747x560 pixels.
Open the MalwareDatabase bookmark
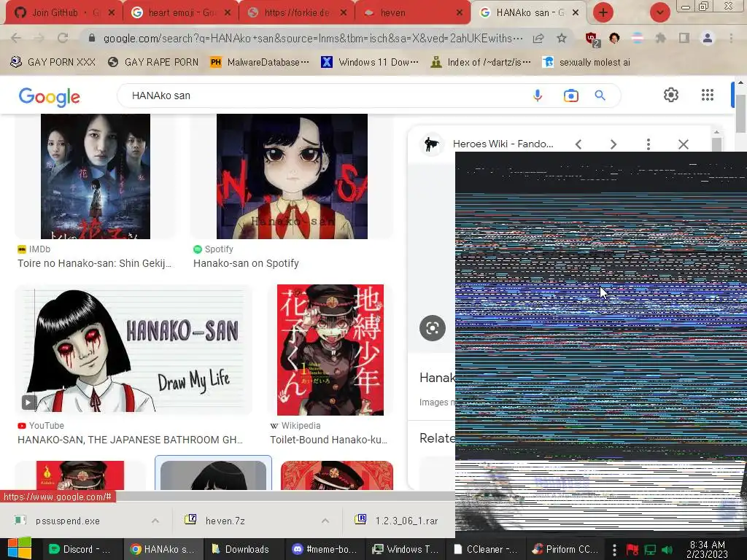[x=260, y=63]
